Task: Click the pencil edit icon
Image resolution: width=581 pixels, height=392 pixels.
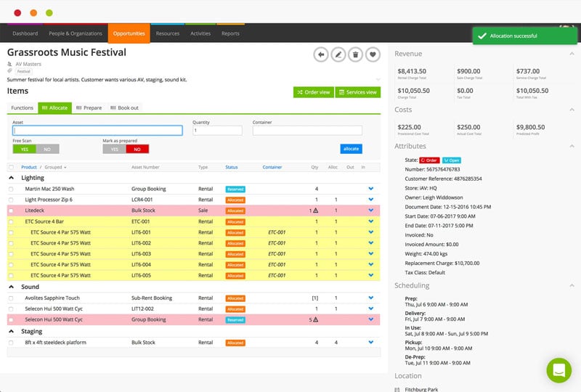Action: [338, 54]
